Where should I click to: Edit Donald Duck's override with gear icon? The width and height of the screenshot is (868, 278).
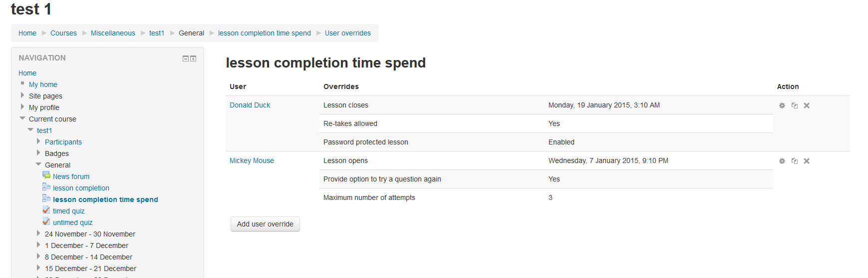pos(782,105)
